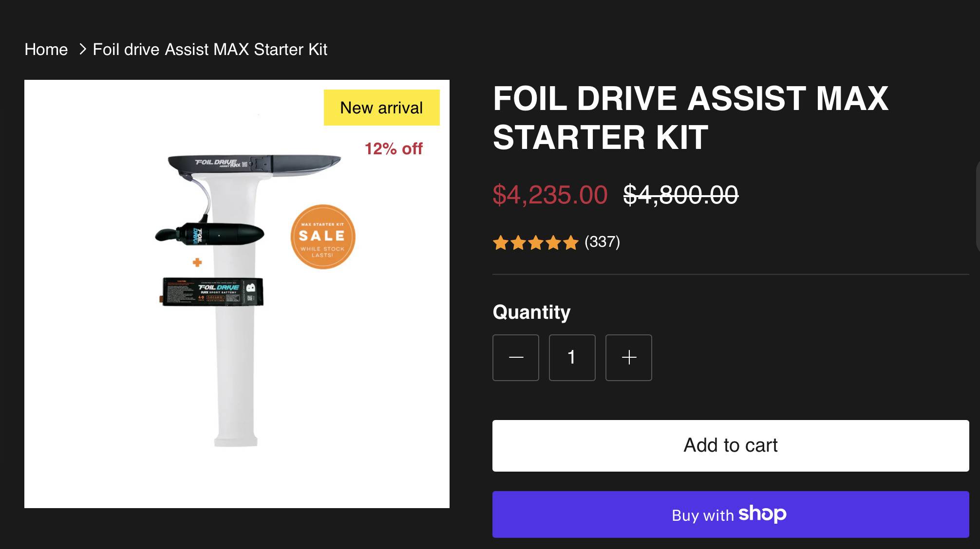Add the starter kit to cart
Screen dimensions: 980x549
(x=731, y=445)
